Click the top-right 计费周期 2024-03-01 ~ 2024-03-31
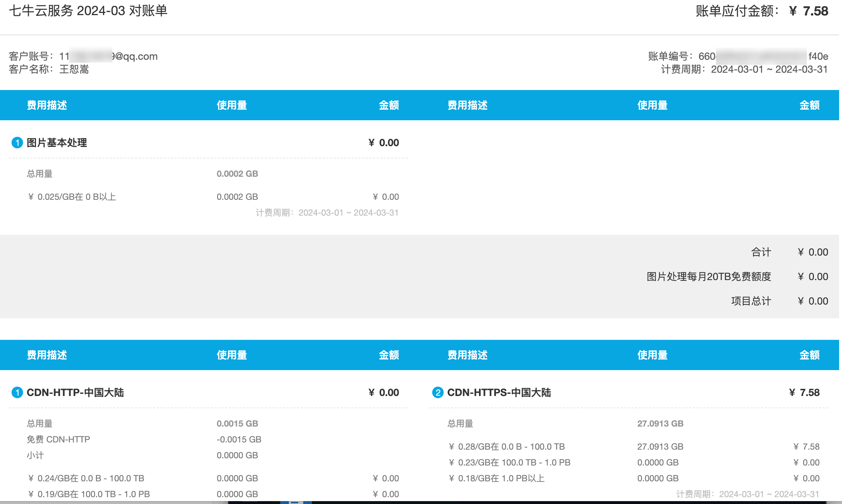 744,69
